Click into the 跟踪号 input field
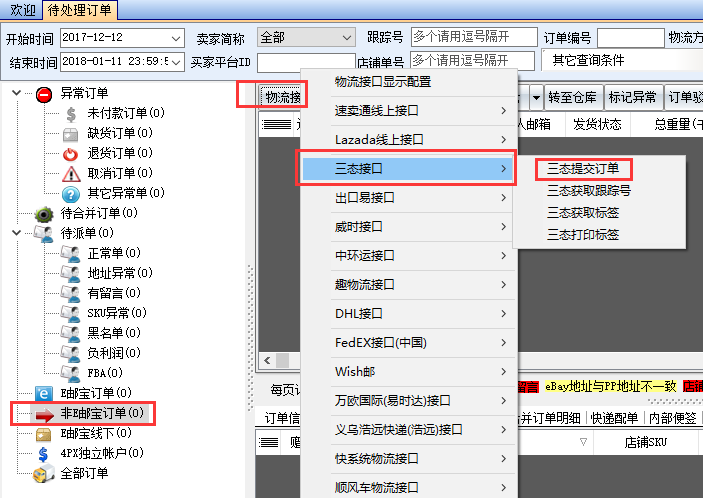Viewport: 703px width, 498px height. [474, 37]
